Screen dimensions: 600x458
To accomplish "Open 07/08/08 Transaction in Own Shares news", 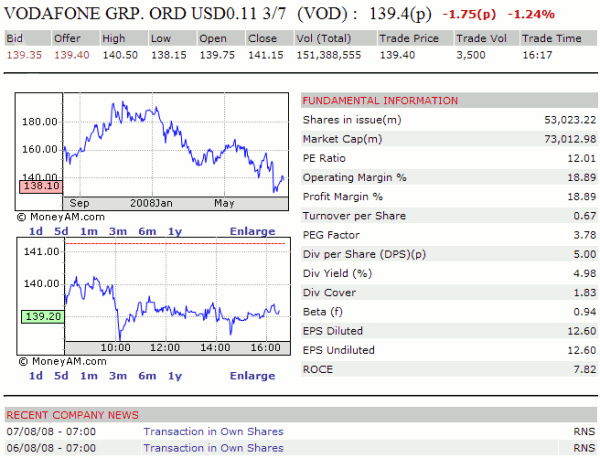I will tap(214, 432).
